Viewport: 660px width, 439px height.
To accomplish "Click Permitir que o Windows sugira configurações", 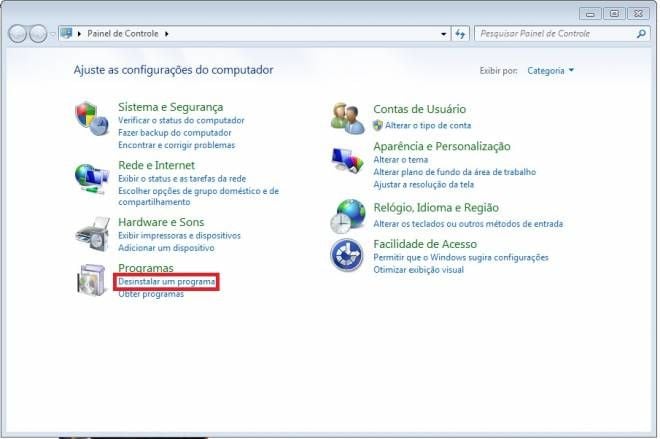I will (x=460, y=257).
